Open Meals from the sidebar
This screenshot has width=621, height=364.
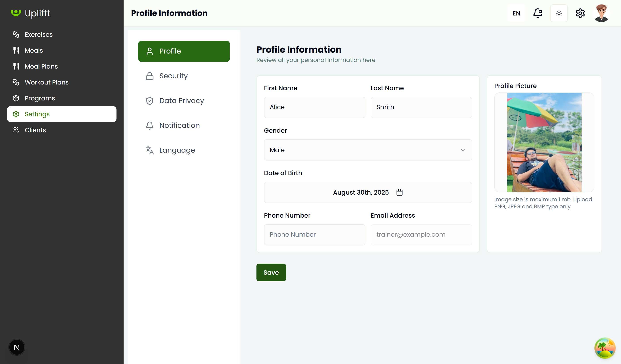[x=33, y=50]
